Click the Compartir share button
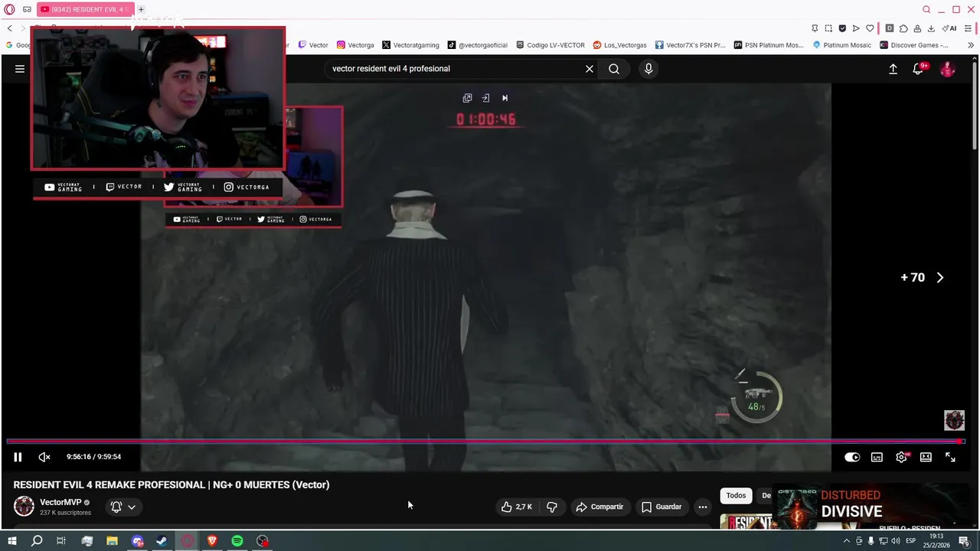Screen dimensions: 980x551 [599, 507]
